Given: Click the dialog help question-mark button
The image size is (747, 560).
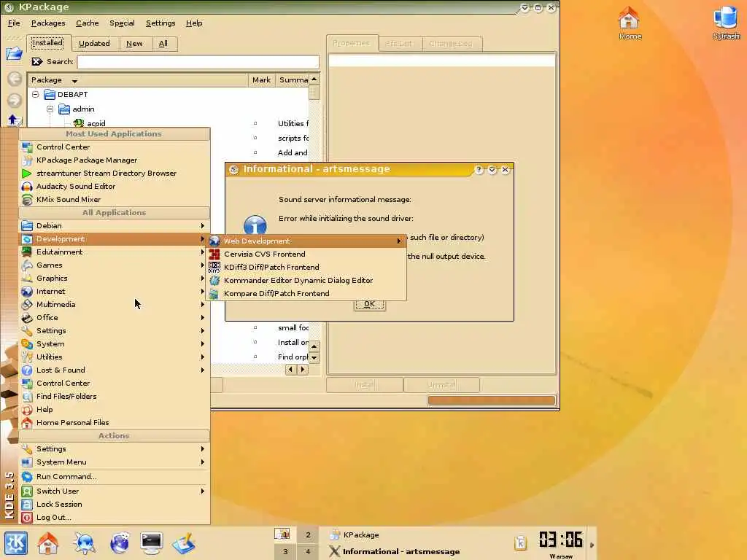Looking at the screenshot, I should click(x=479, y=169).
